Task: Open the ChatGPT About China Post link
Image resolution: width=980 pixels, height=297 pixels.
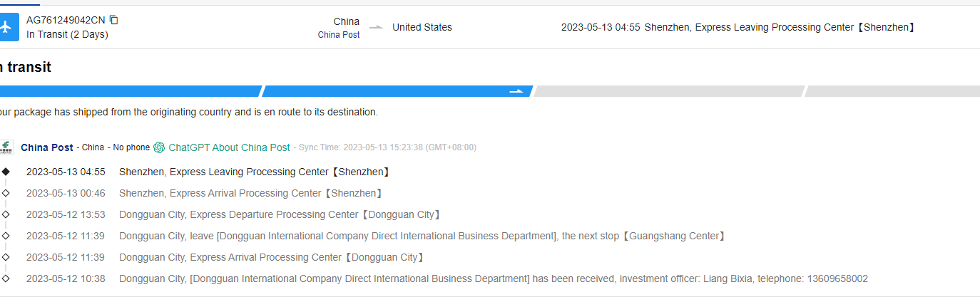Action: (229, 147)
